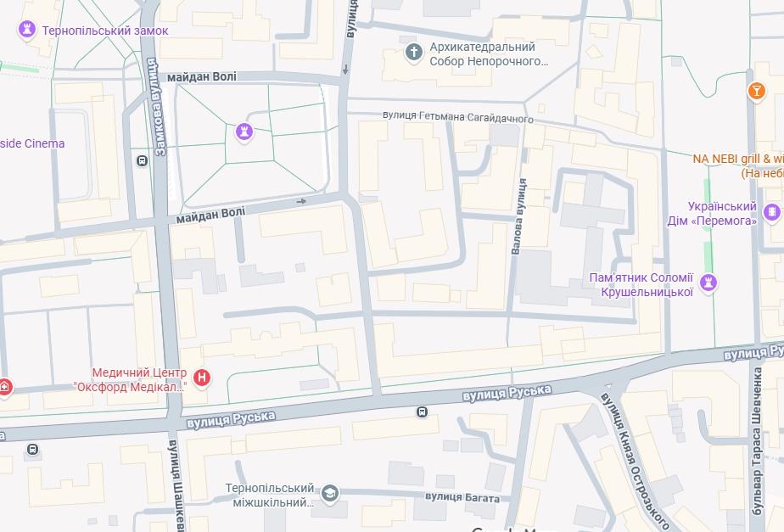Image resolution: width=784 pixels, height=532 pixels.
Task: Open the Пам'ятник Соломії Крушельницької label
Action: pos(641,284)
